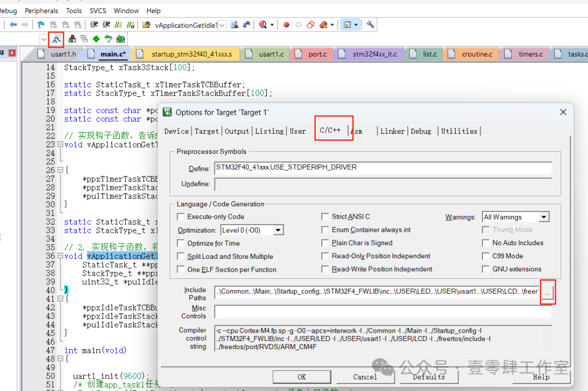Screen dimensions: 588x391
Task: Enable or disable breakpoint hollow circle icon
Action: click(298, 24)
